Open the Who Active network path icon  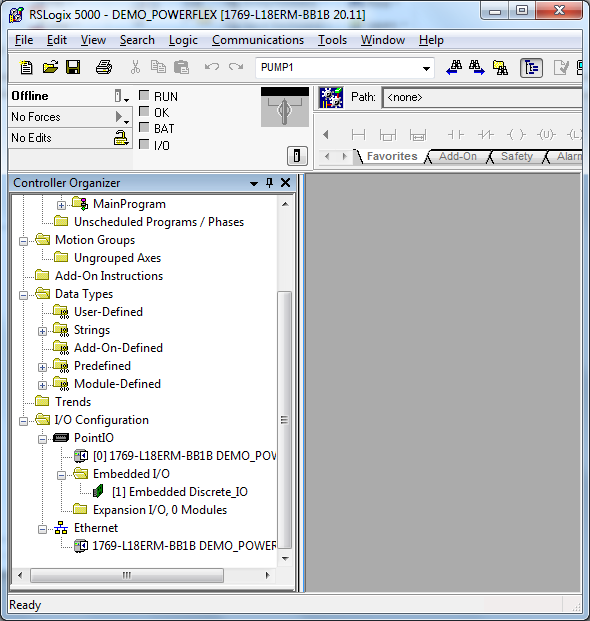click(x=331, y=98)
